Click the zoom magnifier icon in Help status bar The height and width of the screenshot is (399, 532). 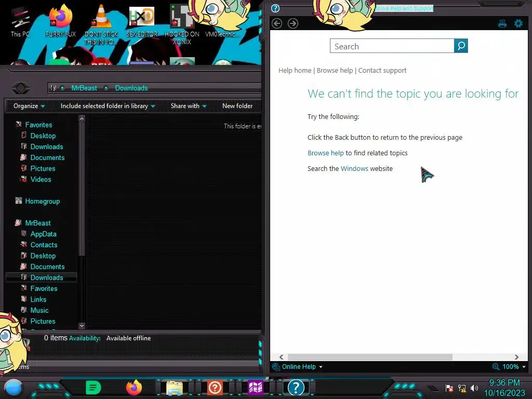point(496,366)
